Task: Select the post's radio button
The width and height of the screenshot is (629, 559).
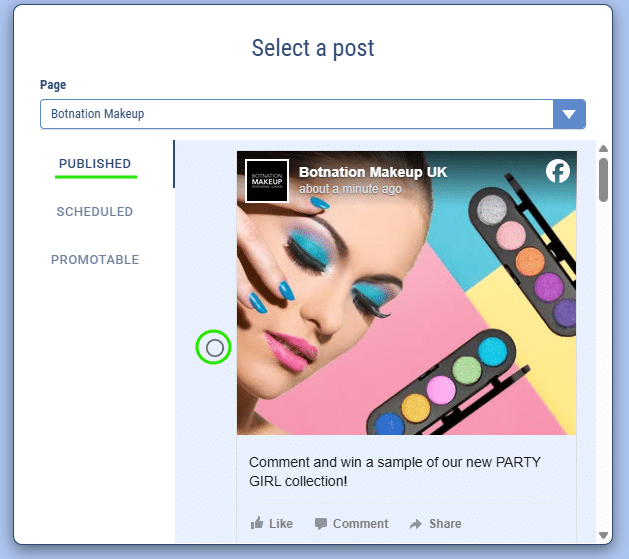Action: click(214, 348)
